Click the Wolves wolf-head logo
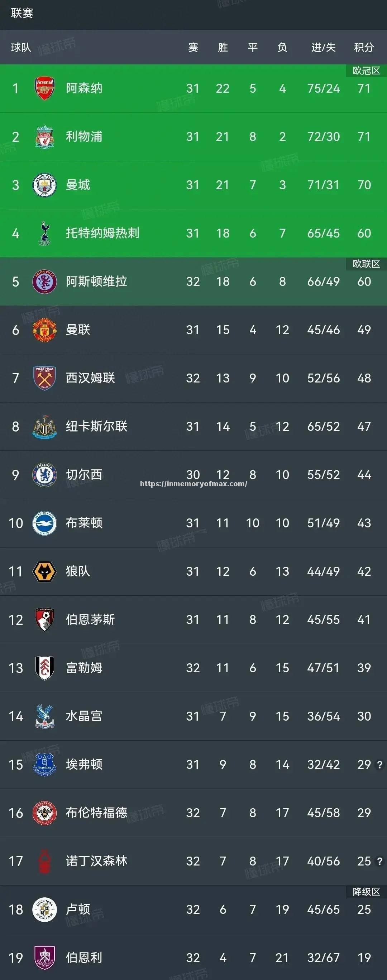Image resolution: width=387 pixels, height=980 pixels. pyautogui.click(x=44, y=571)
